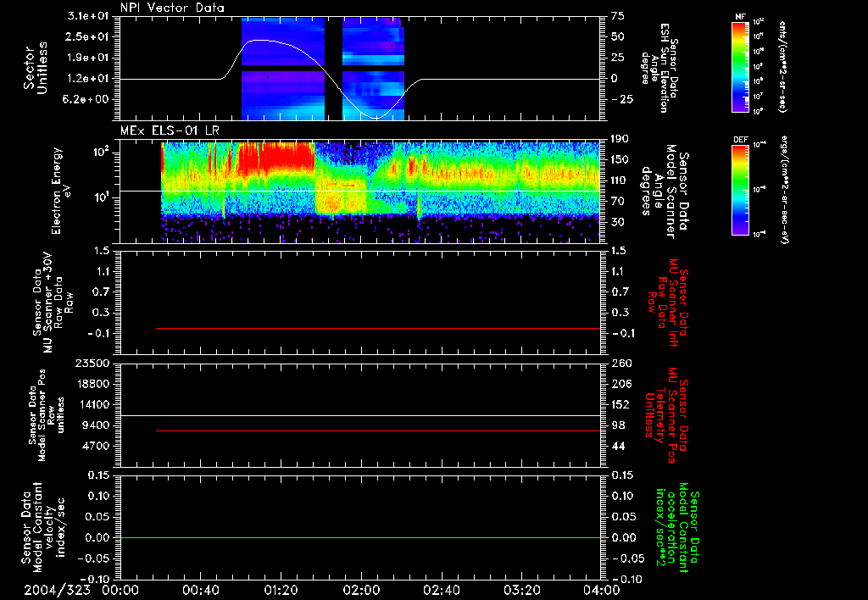This screenshot has width=868, height=600.
Task: Click the "04:00" time tick label
Action: pos(602,590)
